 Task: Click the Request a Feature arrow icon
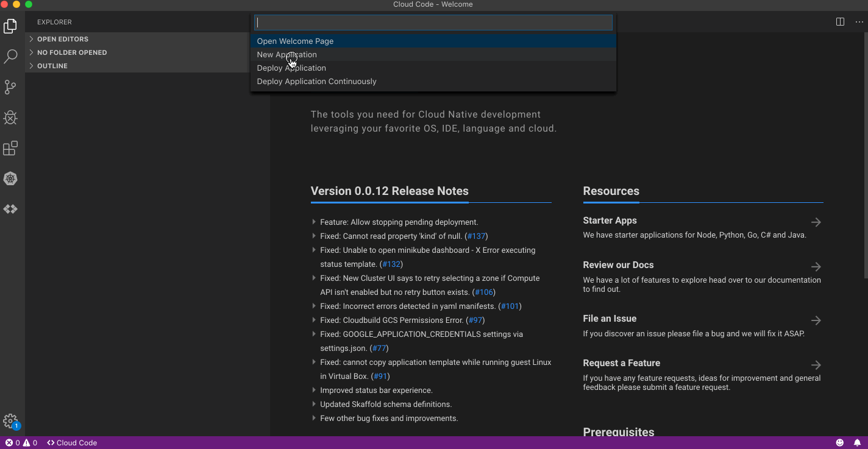click(x=816, y=365)
